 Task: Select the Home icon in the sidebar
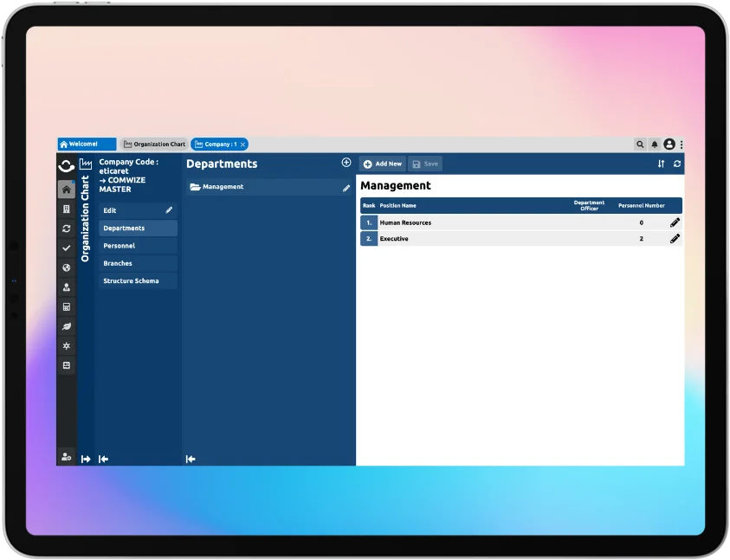point(67,189)
